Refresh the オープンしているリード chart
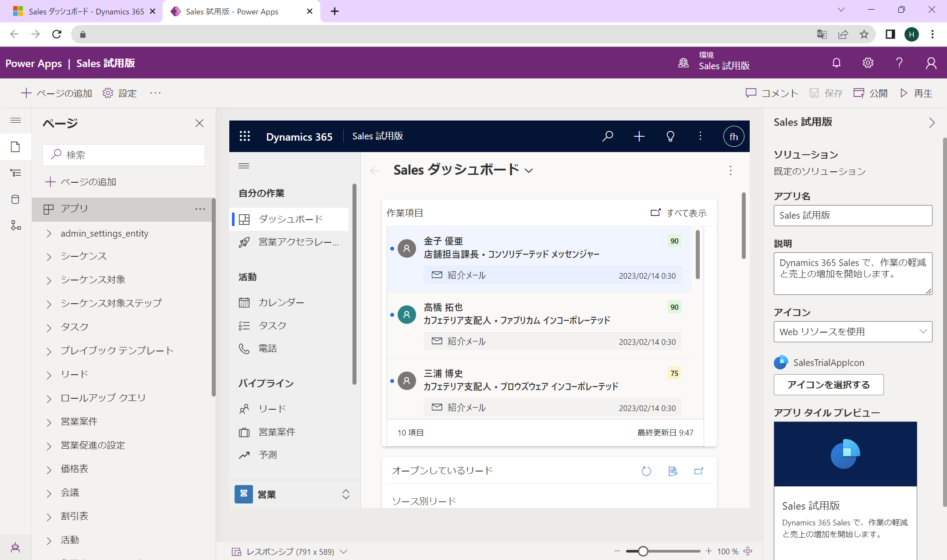Image resolution: width=947 pixels, height=560 pixels. [646, 471]
